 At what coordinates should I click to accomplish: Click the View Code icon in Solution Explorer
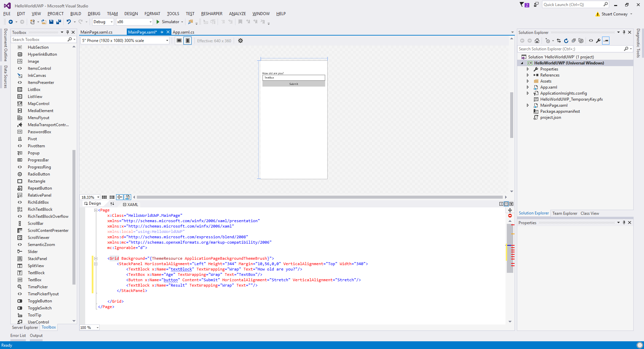point(591,41)
